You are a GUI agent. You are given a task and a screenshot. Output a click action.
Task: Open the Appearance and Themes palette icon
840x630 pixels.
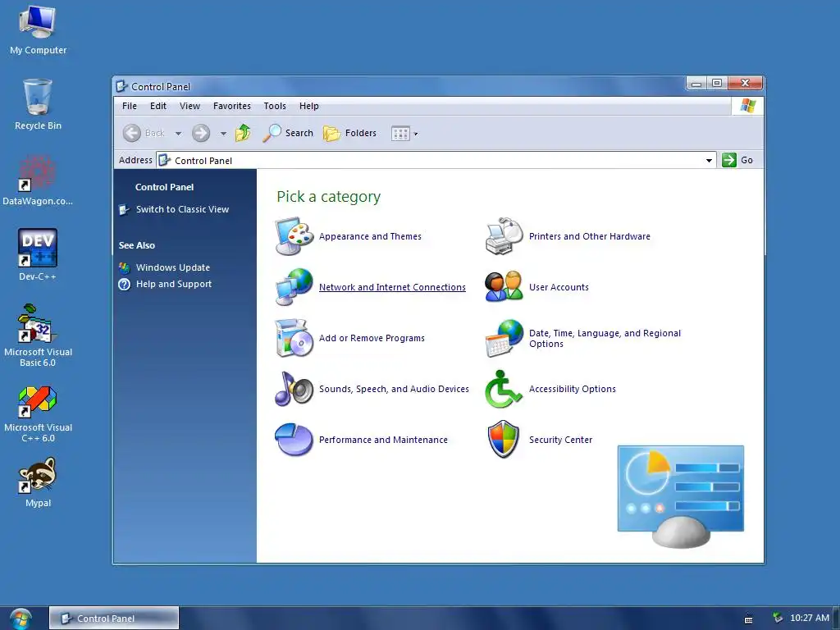pyautogui.click(x=294, y=236)
